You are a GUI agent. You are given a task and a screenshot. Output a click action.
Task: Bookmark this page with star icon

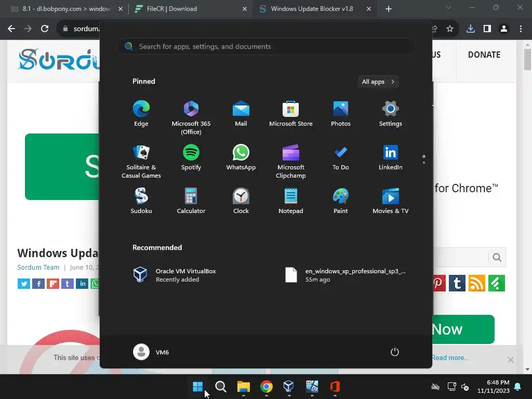[450, 29]
